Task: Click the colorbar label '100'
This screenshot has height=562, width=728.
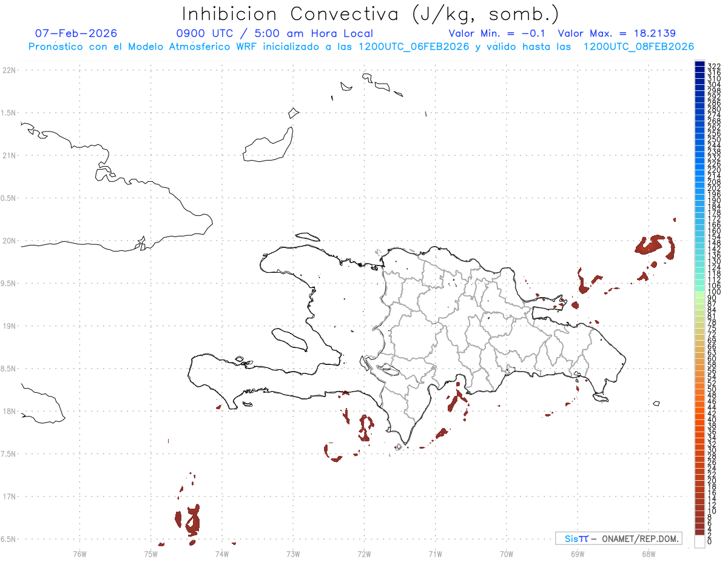Action: (x=714, y=292)
